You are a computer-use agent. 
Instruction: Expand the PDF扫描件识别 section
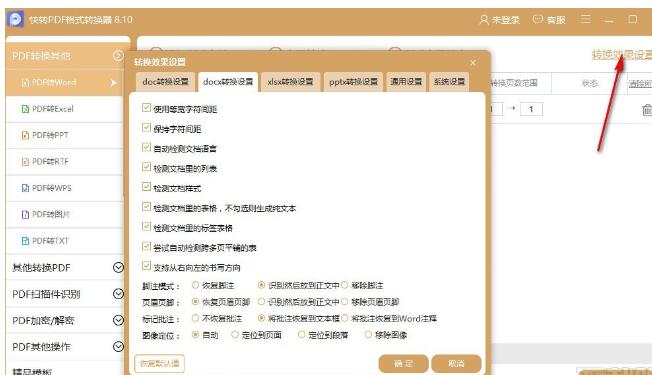click(x=118, y=294)
